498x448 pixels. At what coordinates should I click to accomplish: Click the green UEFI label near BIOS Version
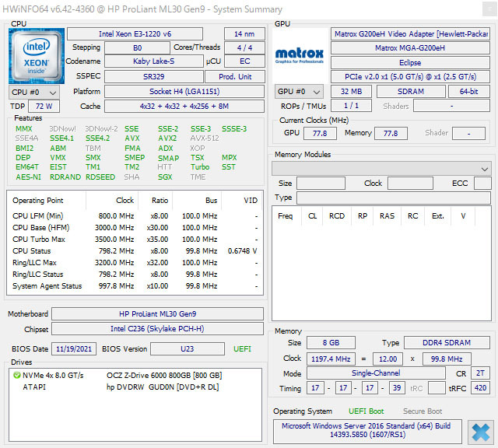pos(242,349)
